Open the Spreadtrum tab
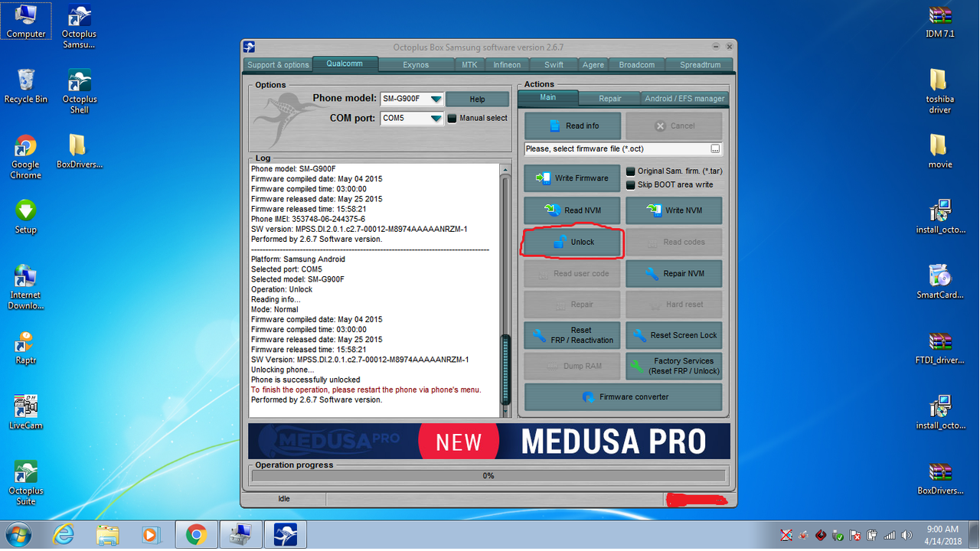This screenshot has height=551, width=980. 700,65
